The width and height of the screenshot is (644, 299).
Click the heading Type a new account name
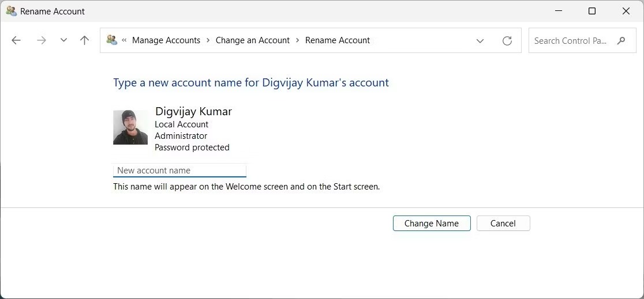click(251, 82)
